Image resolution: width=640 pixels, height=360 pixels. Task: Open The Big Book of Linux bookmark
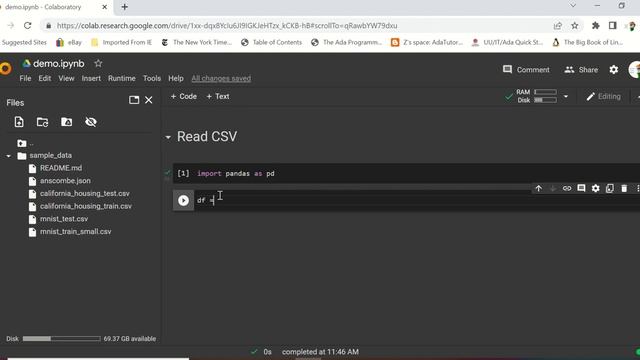click(587, 42)
